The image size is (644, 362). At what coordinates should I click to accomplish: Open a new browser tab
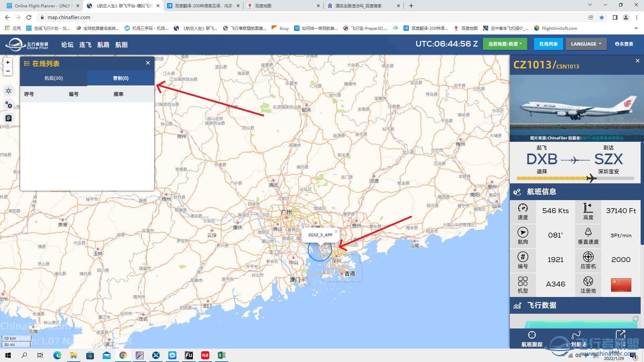point(411,6)
